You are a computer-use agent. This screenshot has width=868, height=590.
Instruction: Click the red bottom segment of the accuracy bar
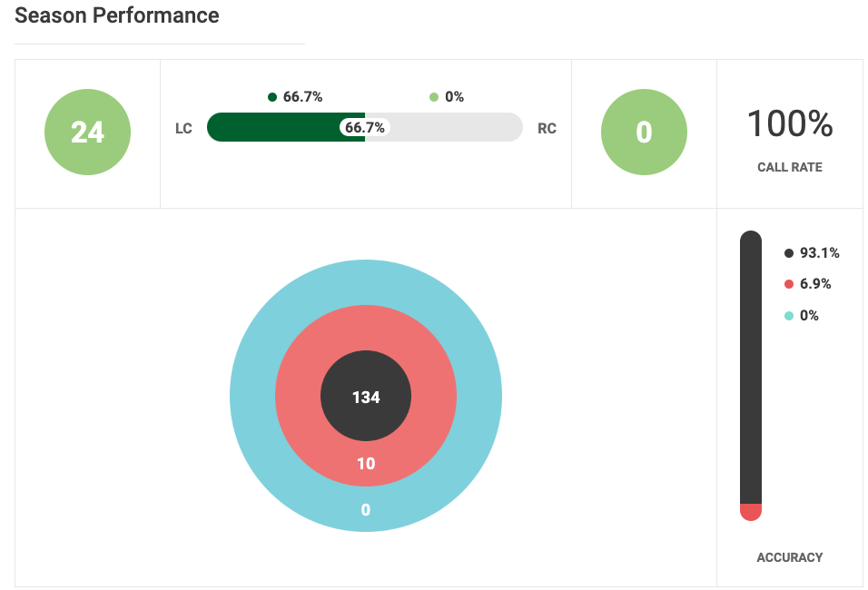[x=750, y=512]
